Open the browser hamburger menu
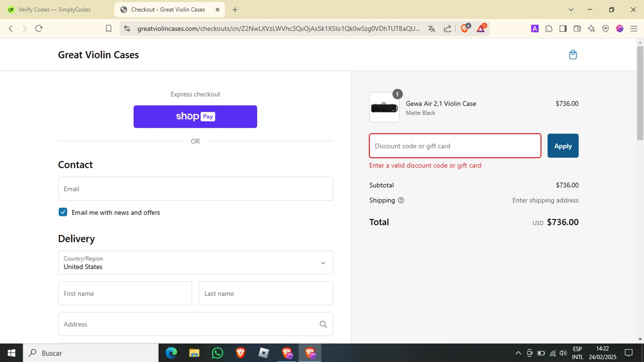The width and height of the screenshot is (644, 362). tap(634, 29)
